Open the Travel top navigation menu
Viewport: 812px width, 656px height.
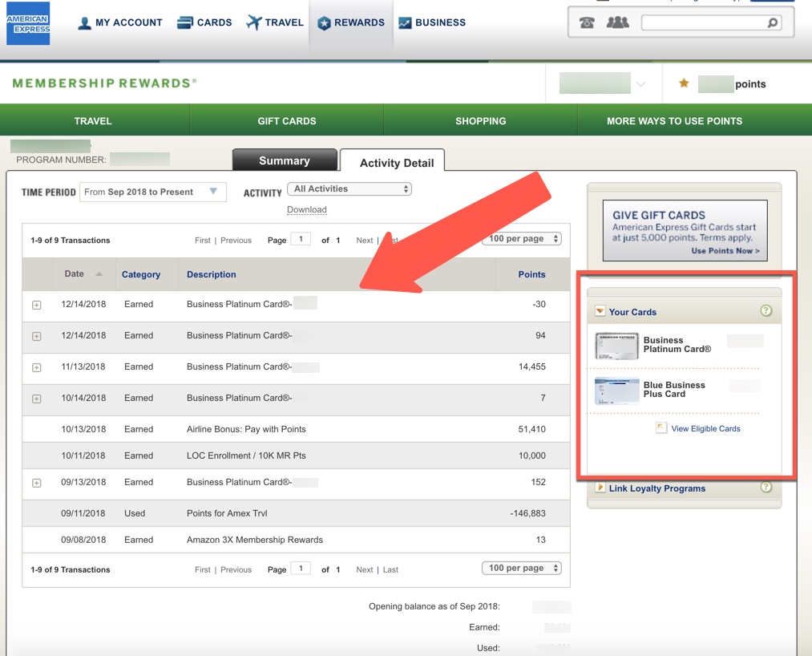[x=275, y=22]
